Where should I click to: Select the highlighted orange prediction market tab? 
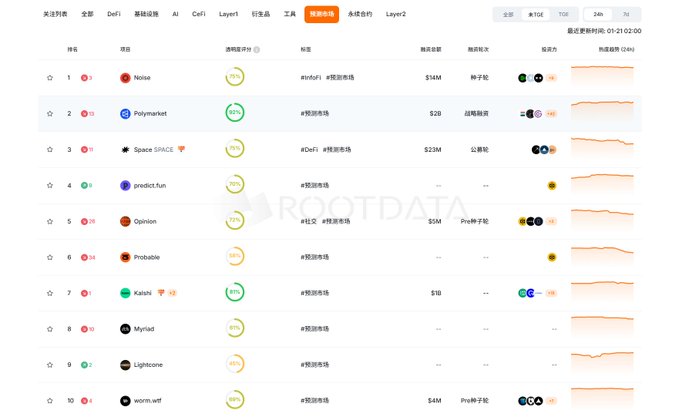pyautogui.click(x=322, y=14)
